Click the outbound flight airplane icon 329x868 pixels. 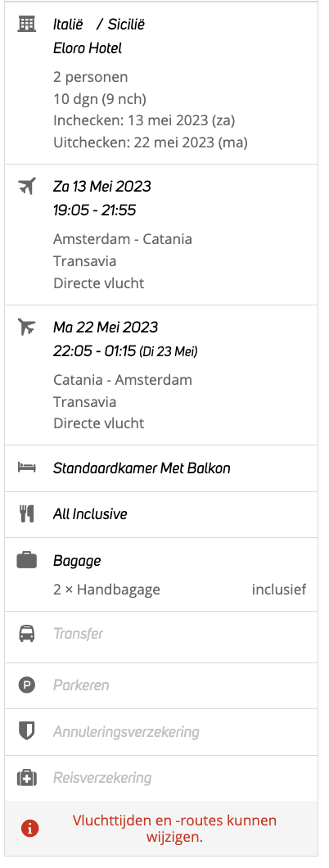[x=26, y=186]
